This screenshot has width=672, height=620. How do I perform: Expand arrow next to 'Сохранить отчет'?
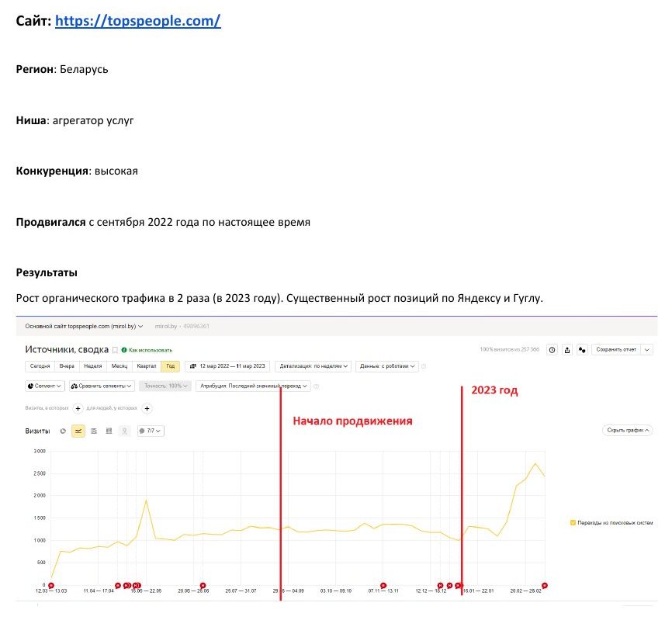646,350
